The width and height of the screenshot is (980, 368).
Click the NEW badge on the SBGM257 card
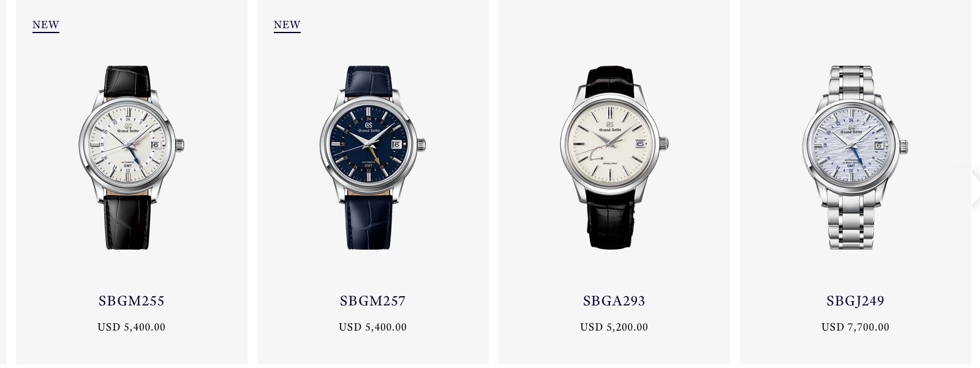tap(287, 25)
